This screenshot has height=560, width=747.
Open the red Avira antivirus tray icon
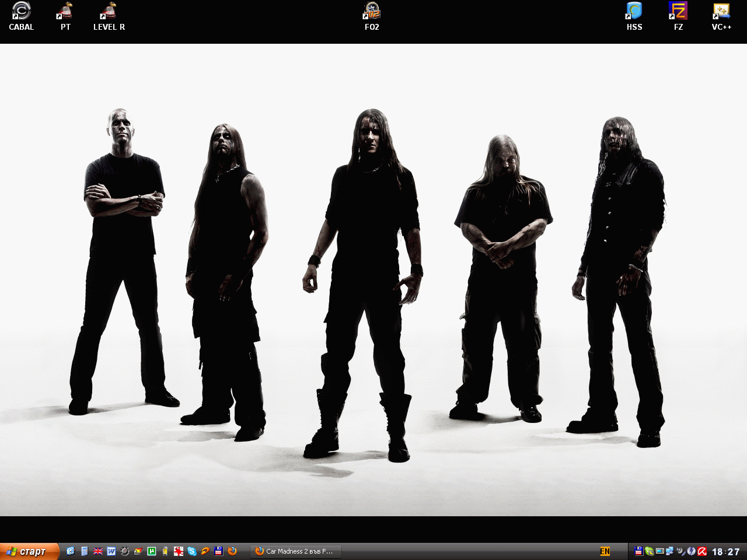[x=702, y=551]
